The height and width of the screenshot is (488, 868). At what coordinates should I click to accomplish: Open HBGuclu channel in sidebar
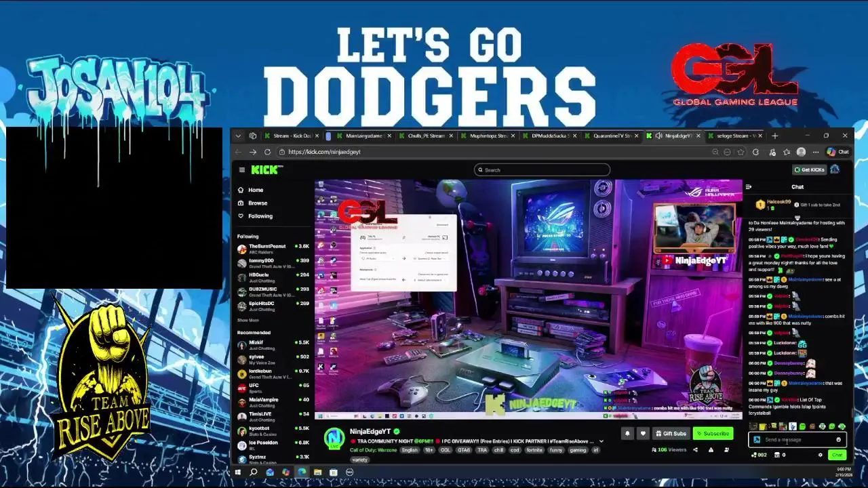(x=273, y=277)
